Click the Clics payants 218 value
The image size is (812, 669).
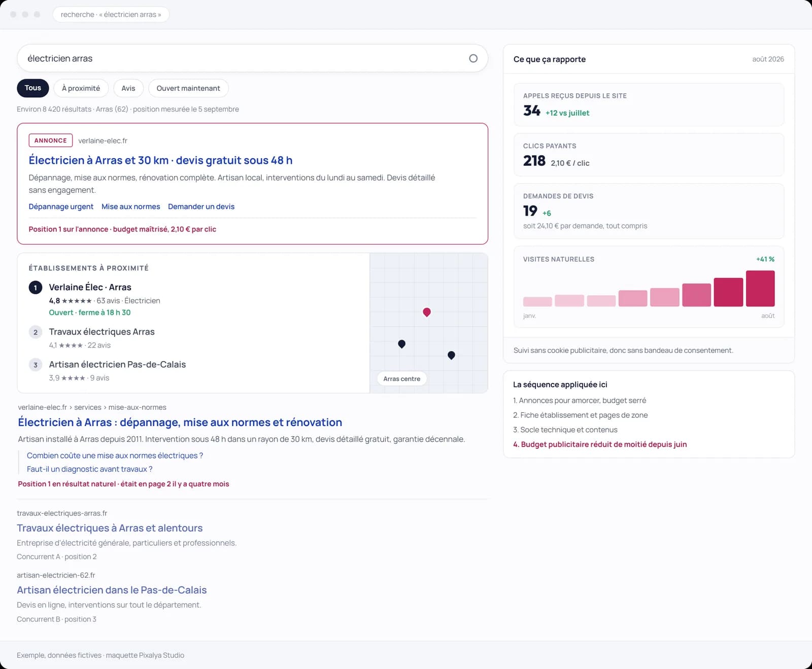coord(534,161)
